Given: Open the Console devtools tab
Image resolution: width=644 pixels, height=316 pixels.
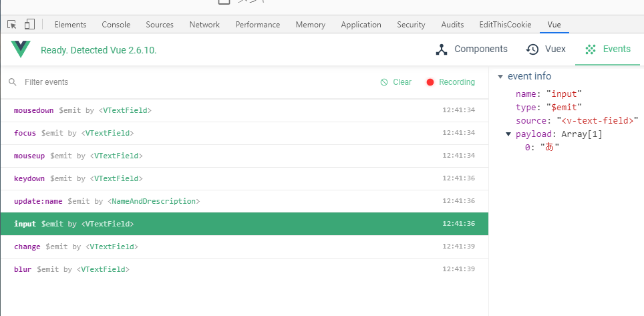Looking at the screenshot, I should pyautogui.click(x=116, y=25).
